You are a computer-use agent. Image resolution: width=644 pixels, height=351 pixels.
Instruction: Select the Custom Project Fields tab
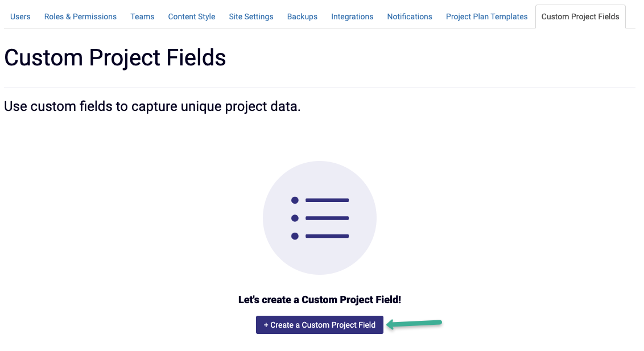pyautogui.click(x=580, y=17)
